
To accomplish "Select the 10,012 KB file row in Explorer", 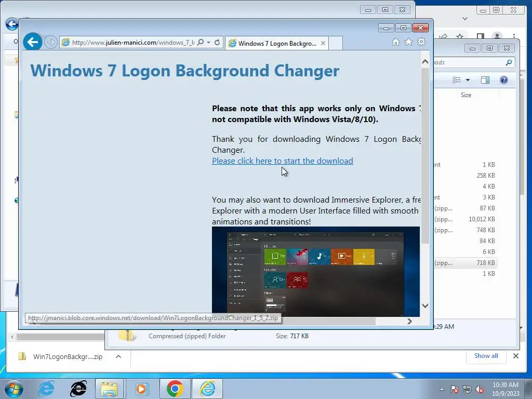I will click(x=465, y=219).
